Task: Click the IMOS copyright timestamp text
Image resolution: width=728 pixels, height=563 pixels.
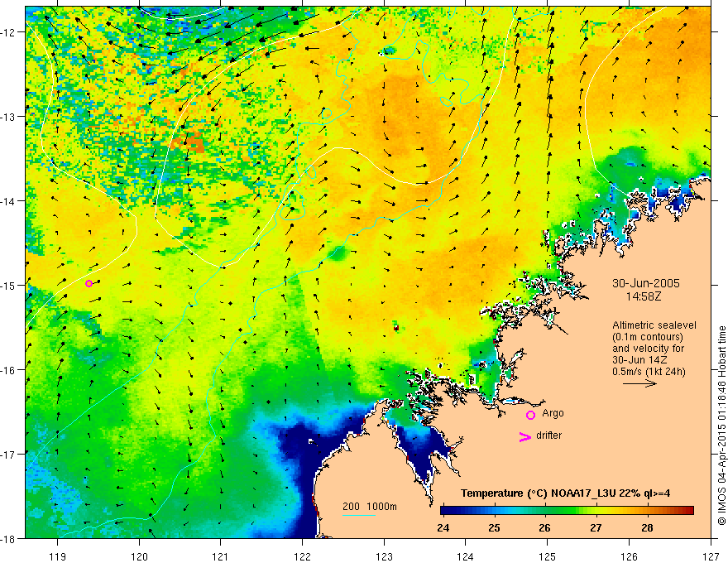Action: tap(721, 426)
